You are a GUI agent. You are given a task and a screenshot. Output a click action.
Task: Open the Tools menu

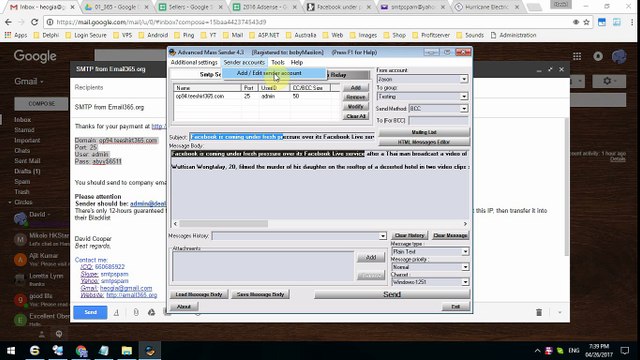pyautogui.click(x=278, y=62)
